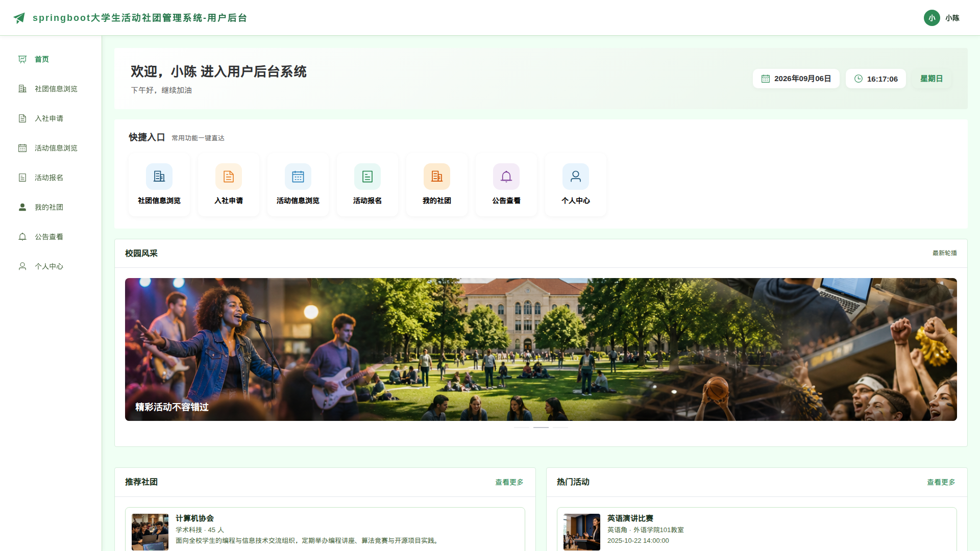Click 查看更多 in the 热门活动 panel
Image resolution: width=980 pixels, height=551 pixels.
[941, 482]
